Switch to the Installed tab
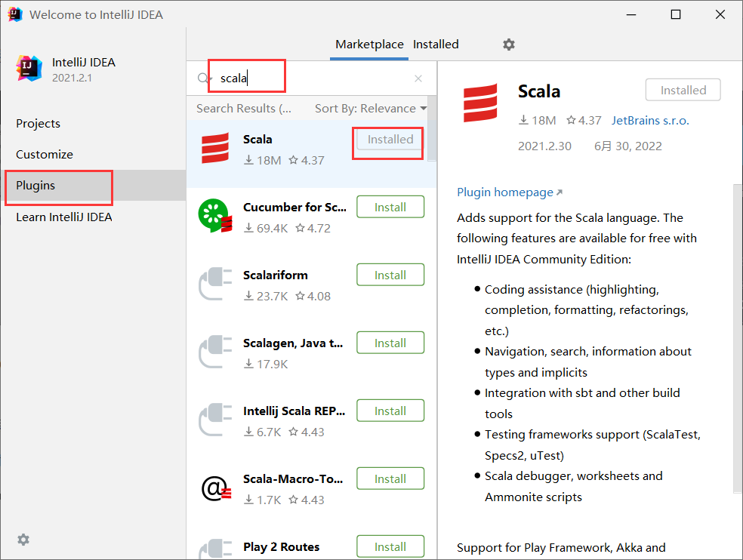The image size is (743, 560). (436, 45)
